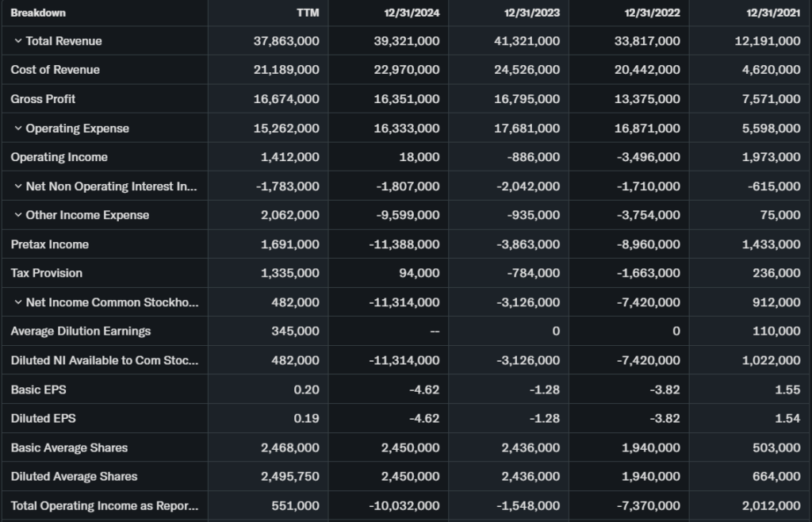Click the Operating Income row label
The image size is (812, 522).
(x=59, y=157)
